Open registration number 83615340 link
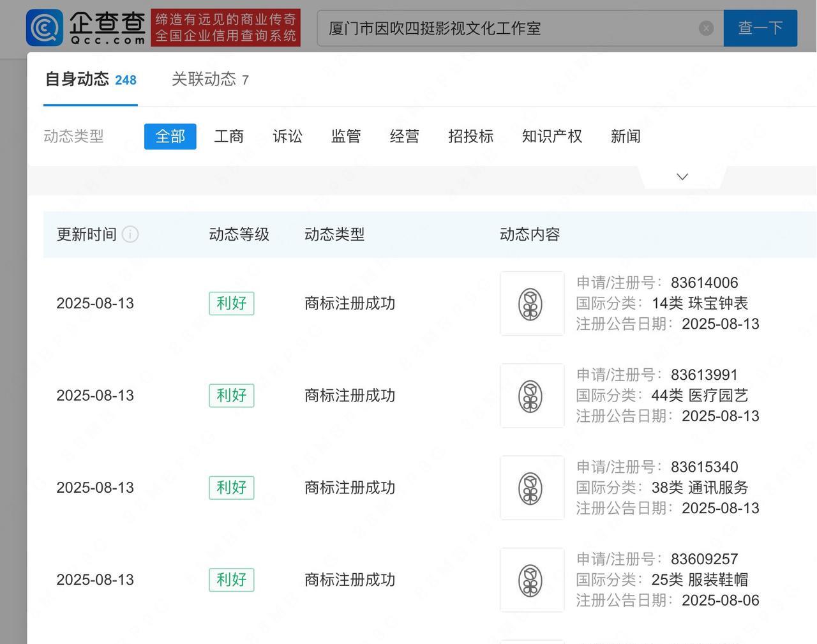The height and width of the screenshot is (644, 817). 704,467
